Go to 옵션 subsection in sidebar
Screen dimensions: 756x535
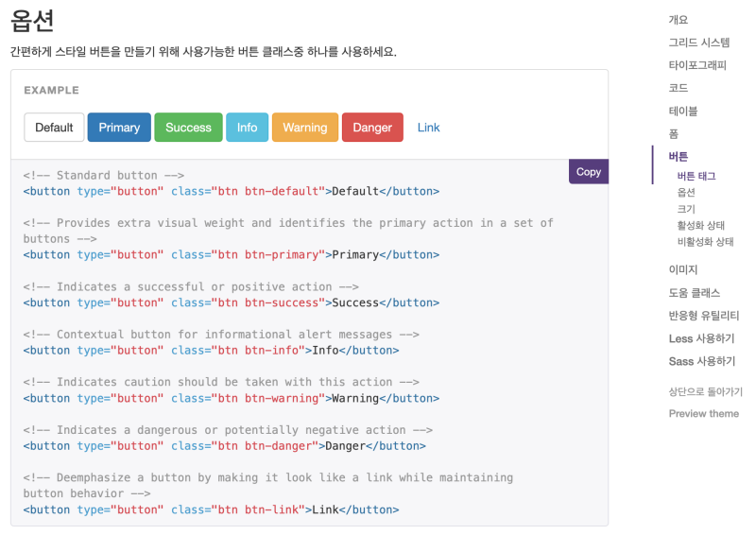click(x=686, y=193)
